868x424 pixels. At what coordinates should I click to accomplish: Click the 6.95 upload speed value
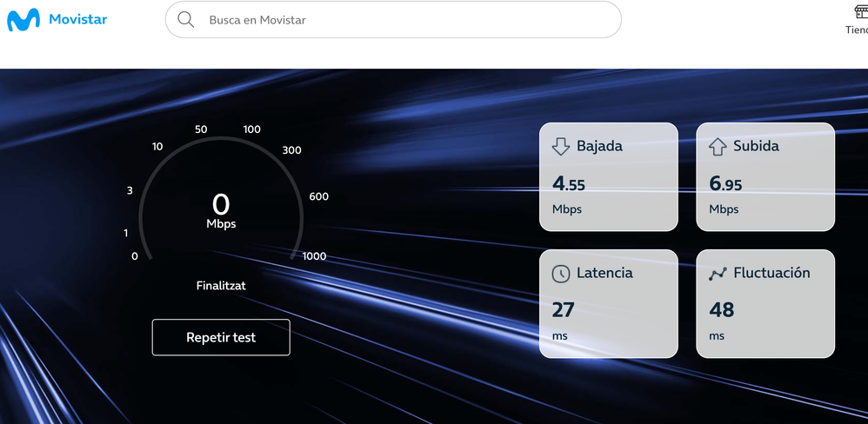coord(725,183)
